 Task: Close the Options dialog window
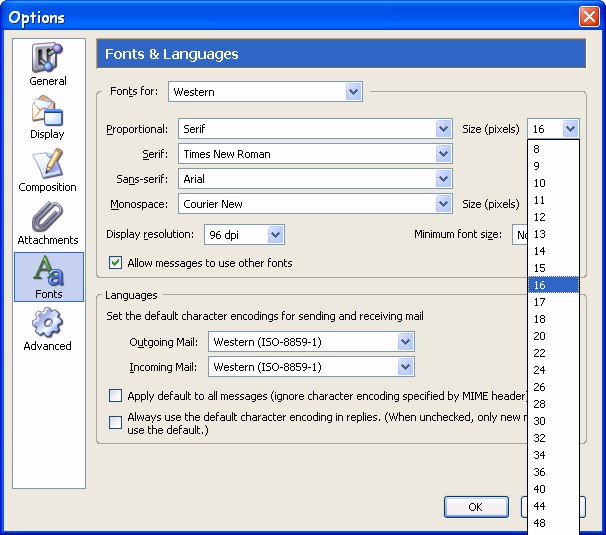coord(589,17)
